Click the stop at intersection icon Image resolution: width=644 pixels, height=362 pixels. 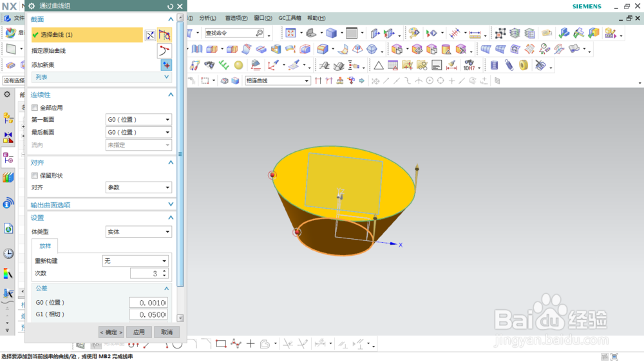coord(318,81)
